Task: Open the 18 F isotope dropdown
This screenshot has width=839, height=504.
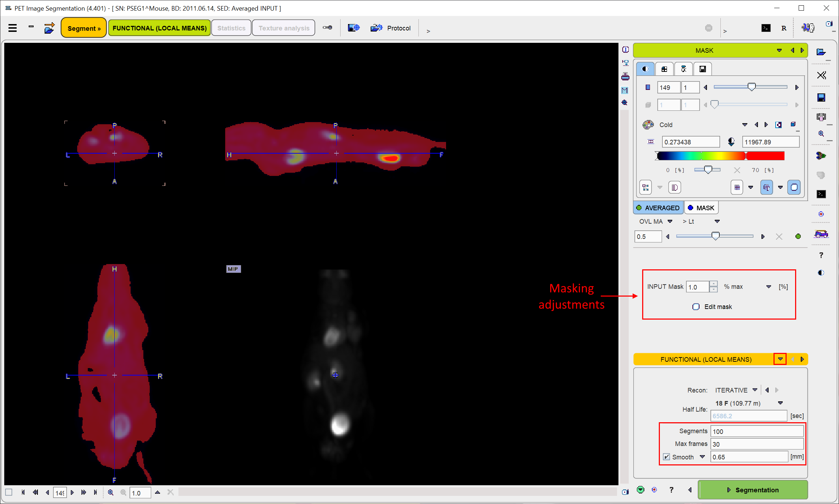Action: [780, 403]
